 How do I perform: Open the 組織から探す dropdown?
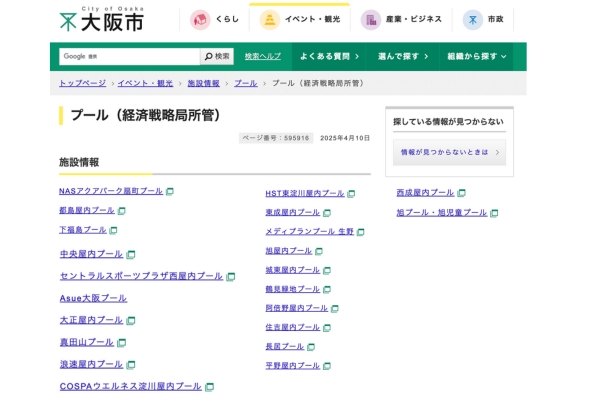pos(477,56)
